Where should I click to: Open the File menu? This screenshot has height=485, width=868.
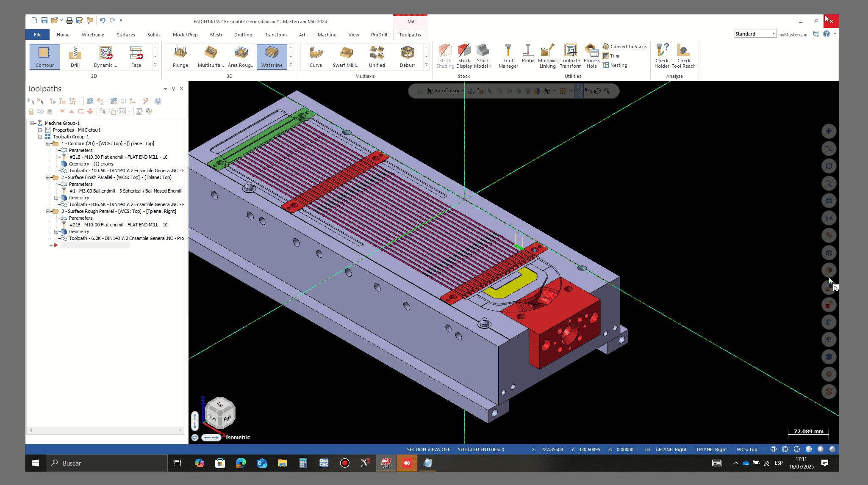[x=37, y=35]
